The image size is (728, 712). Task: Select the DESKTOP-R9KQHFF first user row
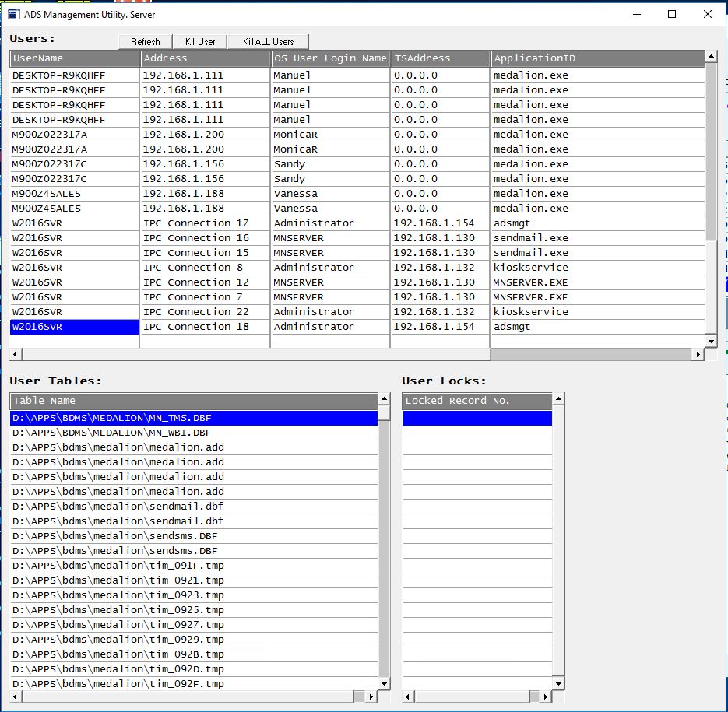pyautogui.click(x=75, y=75)
